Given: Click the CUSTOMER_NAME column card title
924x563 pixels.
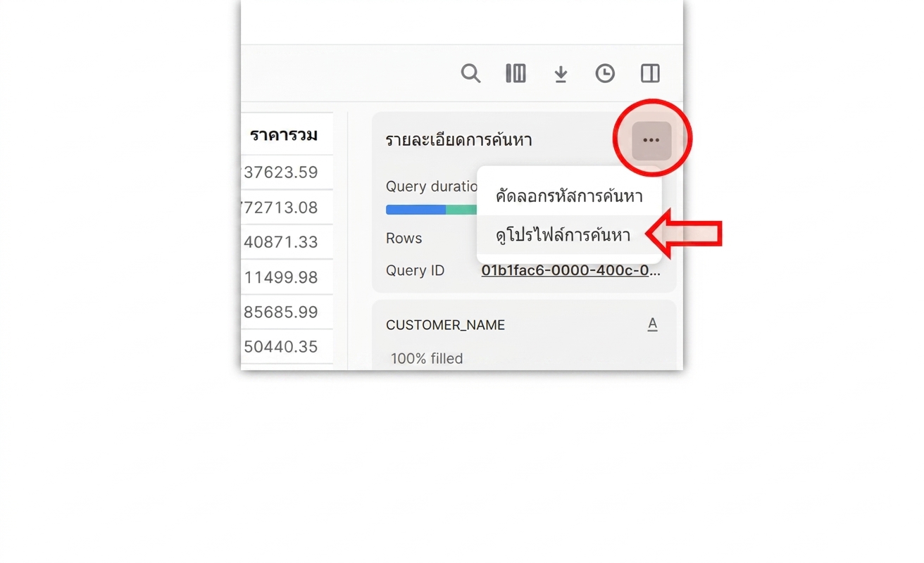Looking at the screenshot, I should (446, 325).
